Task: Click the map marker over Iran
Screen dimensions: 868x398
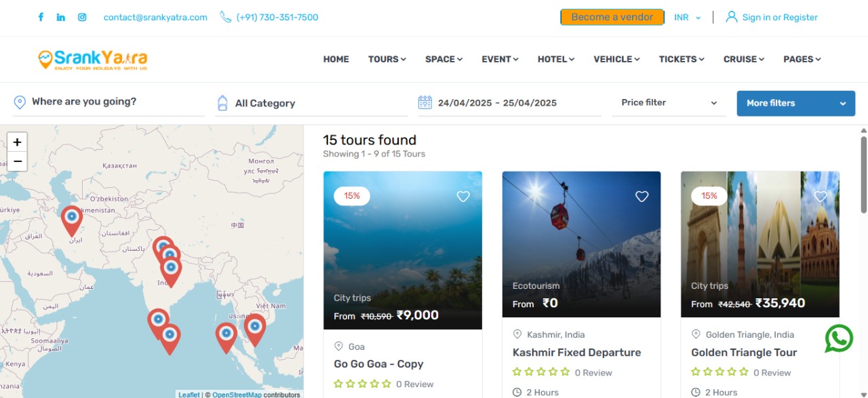Action: [71, 219]
